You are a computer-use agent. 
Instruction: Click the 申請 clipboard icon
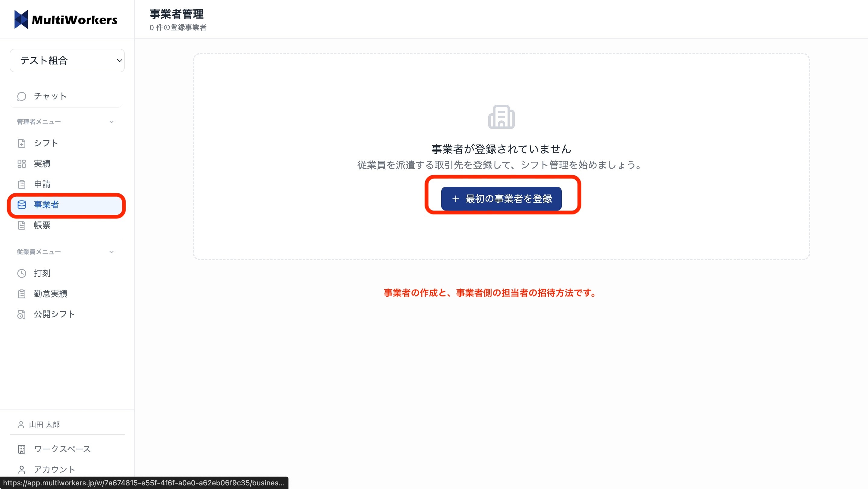point(22,184)
